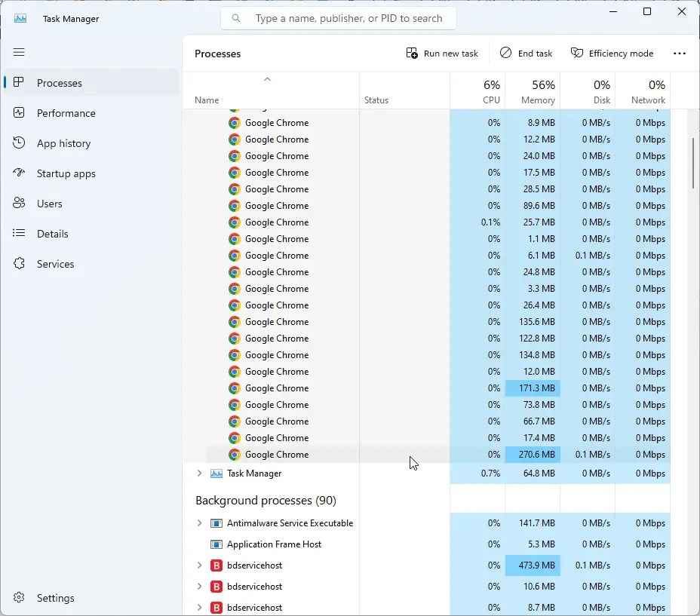Click the Users people icon
The width and height of the screenshot is (700, 616).
coord(19,203)
